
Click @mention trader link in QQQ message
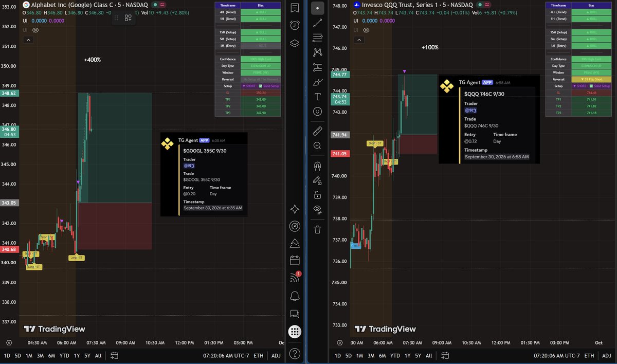pyautogui.click(x=471, y=110)
